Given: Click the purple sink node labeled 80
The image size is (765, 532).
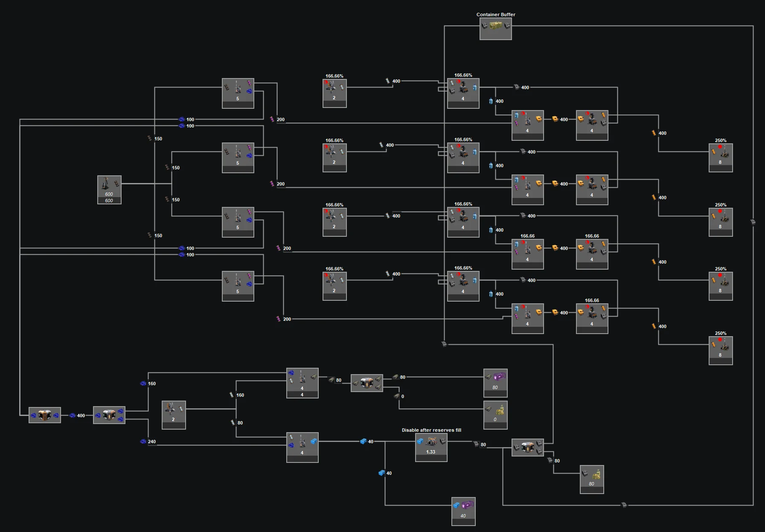Looking at the screenshot, I should 495,382.
